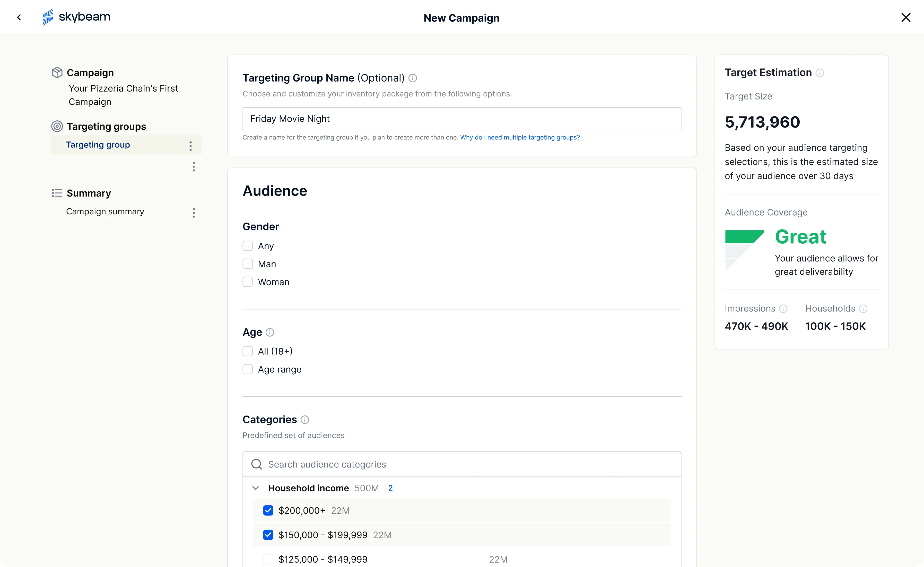Viewport: 924px width, 567px height.
Task: Click the Campaign cube icon
Action: click(57, 72)
